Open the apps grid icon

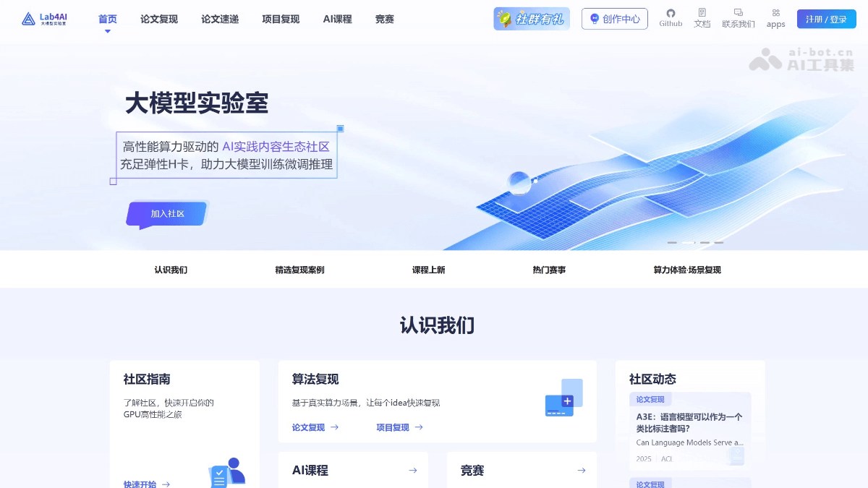[775, 13]
